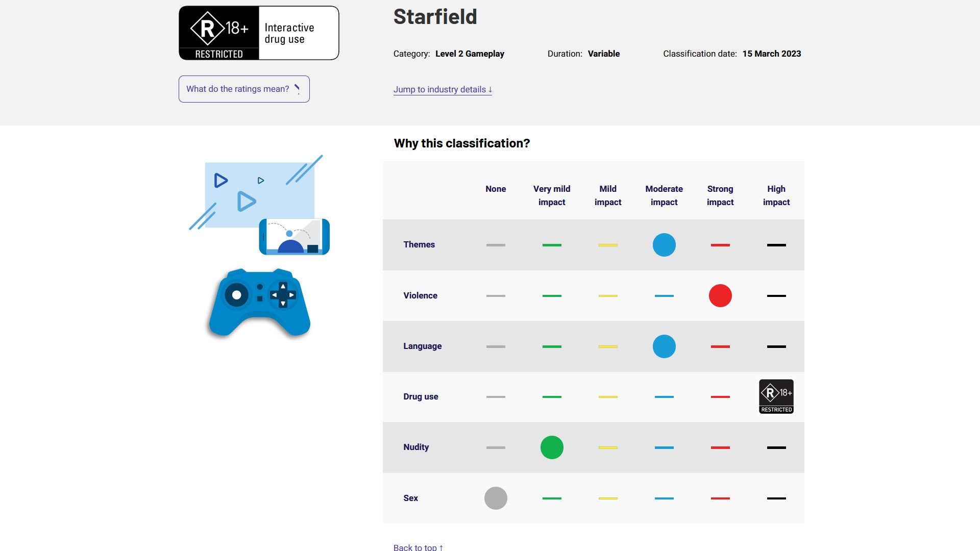Click the 'Strong impact' column header
The height and width of the screenshot is (551, 980).
coord(720,195)
